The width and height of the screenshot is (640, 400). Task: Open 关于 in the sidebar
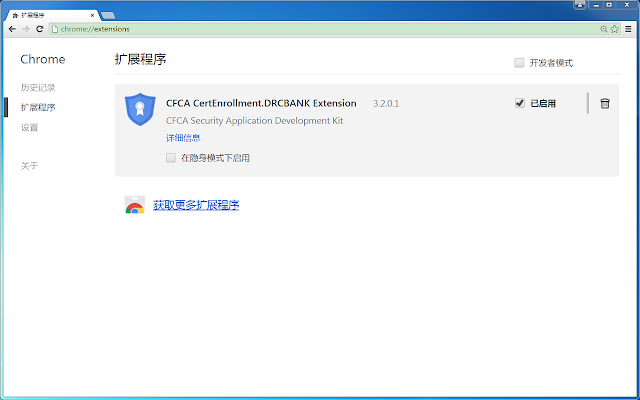coord(29,166)
